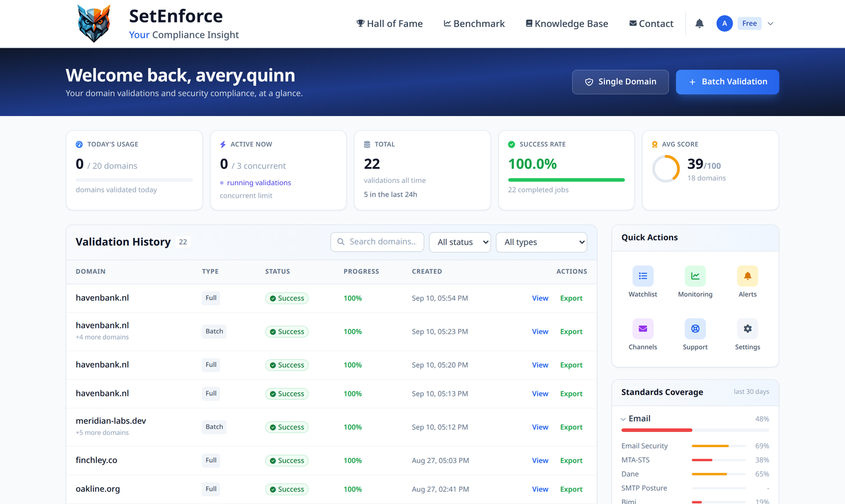Open the Settings quick action

[748, 335]
